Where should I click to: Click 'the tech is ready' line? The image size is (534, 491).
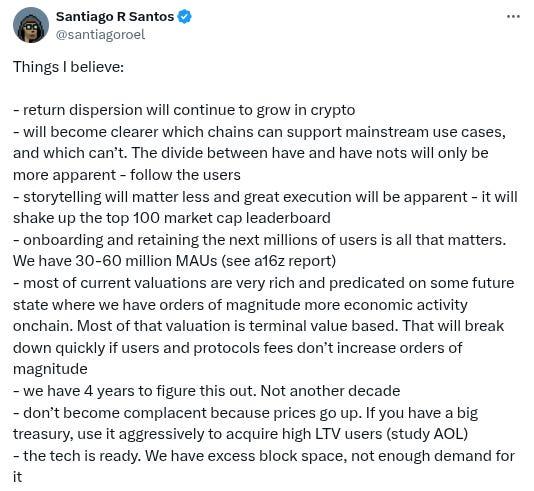tap(264, 456)
